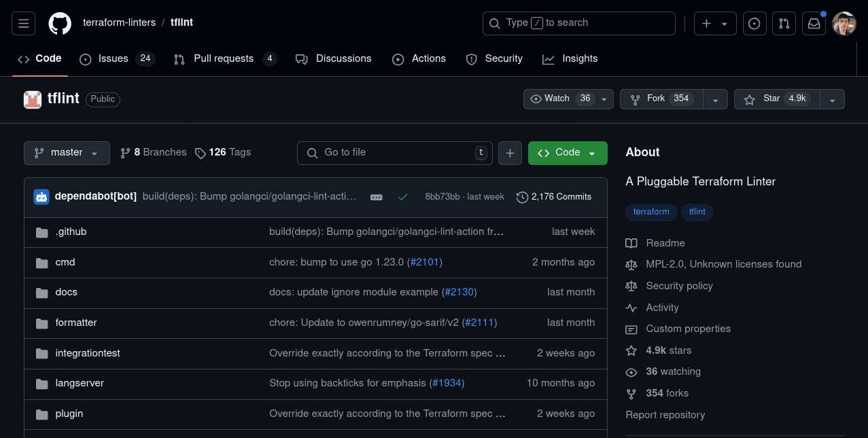
Task: Switch to the Issues tab
Action: [x=117, y=58]
